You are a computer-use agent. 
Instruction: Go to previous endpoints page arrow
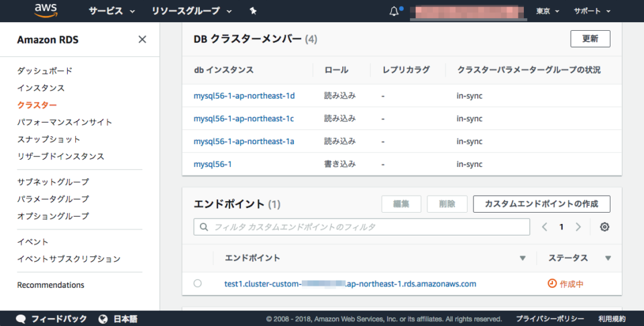(x=545, y=227)
